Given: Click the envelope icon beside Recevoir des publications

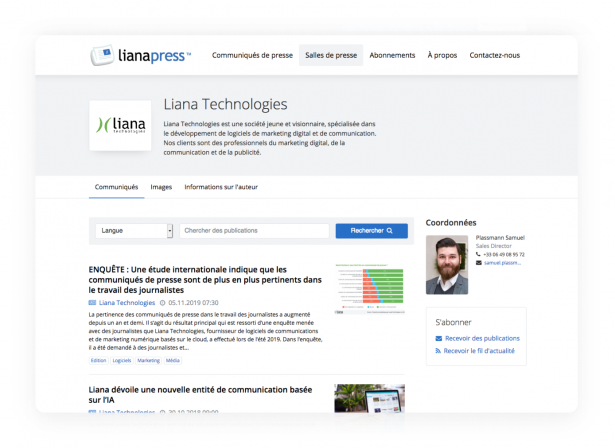Looking at the screenshot, I should (439, 339).
